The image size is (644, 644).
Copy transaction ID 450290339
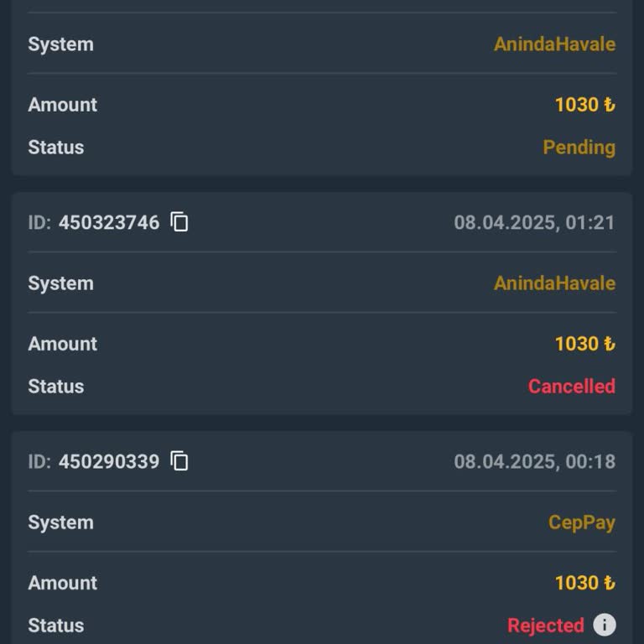coord(179,460)
